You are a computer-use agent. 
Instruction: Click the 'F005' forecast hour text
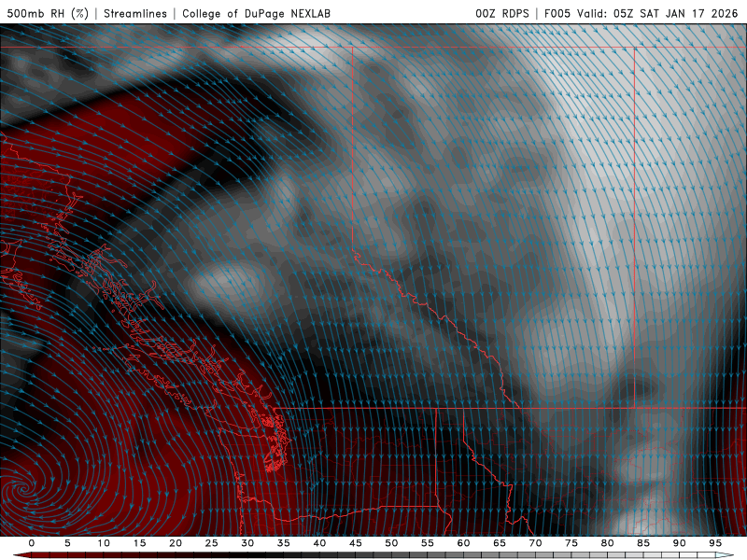(x=557, y=13)
